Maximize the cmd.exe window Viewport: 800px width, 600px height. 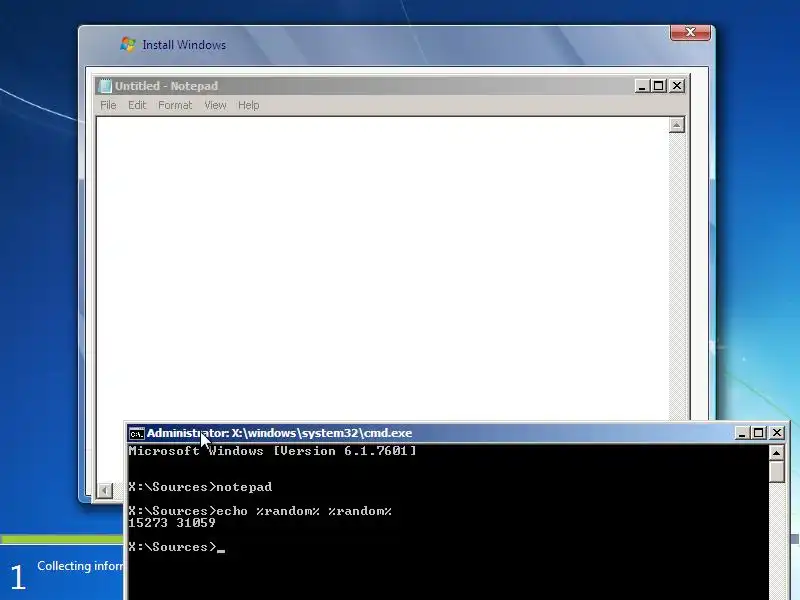click(759, 433)
